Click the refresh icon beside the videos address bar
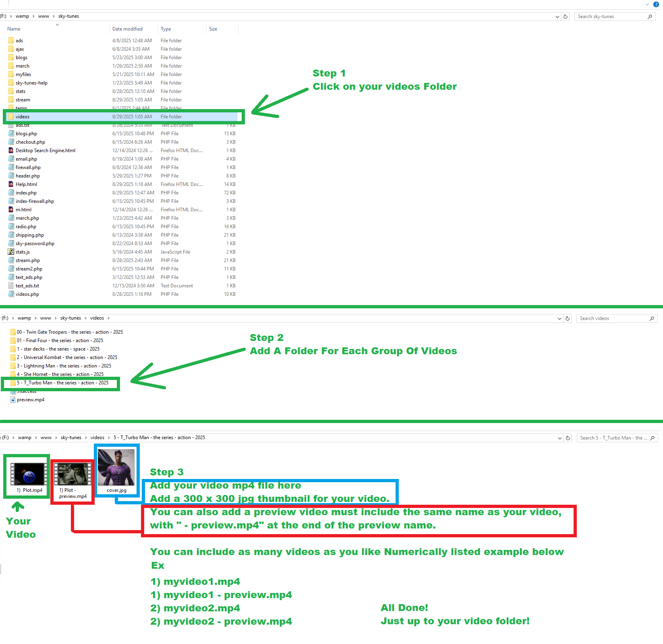 (568, 318)
